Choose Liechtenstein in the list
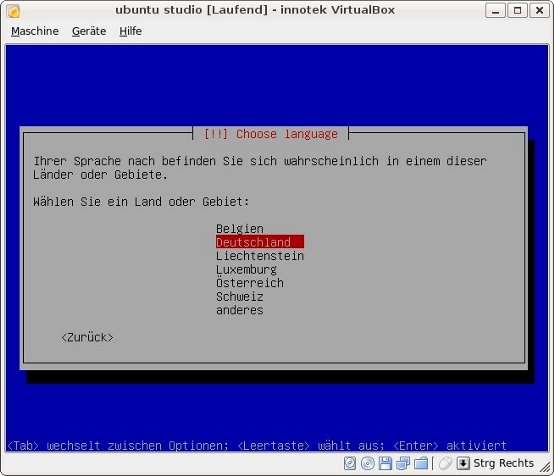 tap(260, 255)
